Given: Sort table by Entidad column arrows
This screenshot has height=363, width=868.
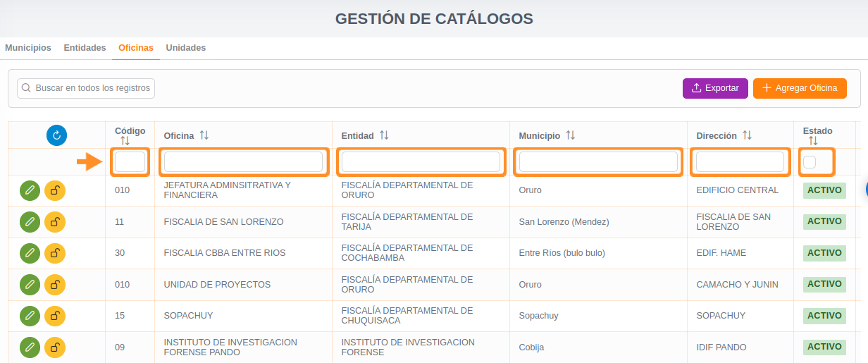Looking at the screenshot, I should click(x=384, y=135).
